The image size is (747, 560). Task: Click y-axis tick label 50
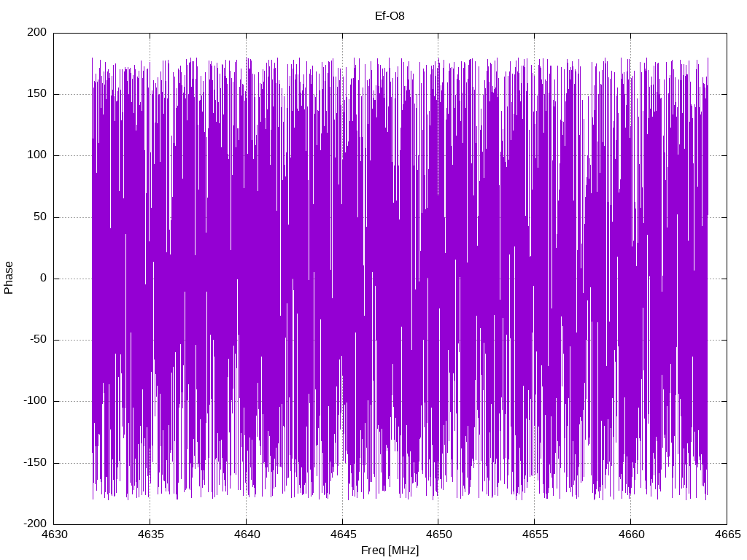click(x=41, y=217)
